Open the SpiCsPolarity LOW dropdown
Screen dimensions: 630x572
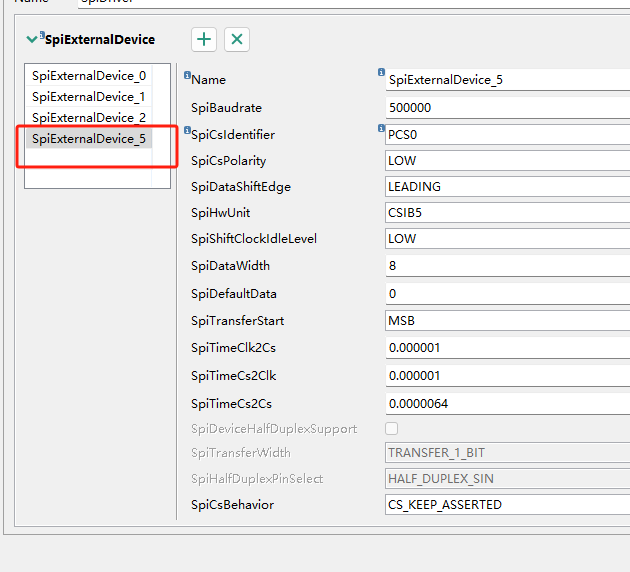[x=507, y=161]
